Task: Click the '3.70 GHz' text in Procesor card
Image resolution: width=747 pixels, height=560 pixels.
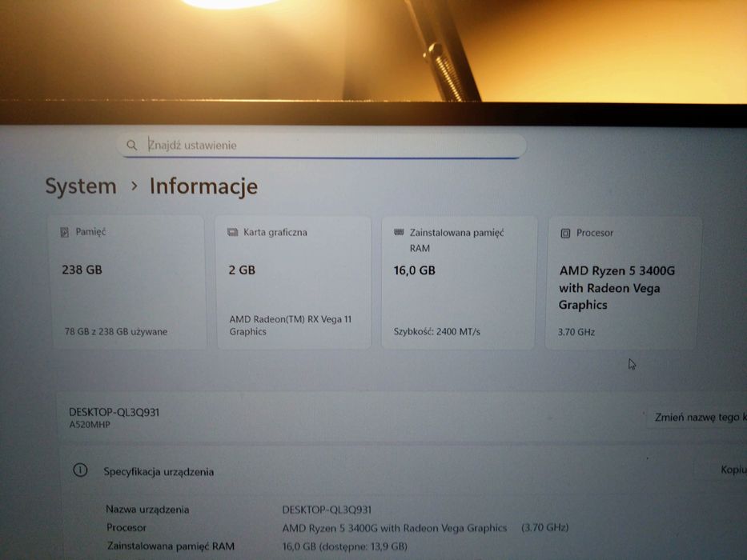Action: (576, 332)
